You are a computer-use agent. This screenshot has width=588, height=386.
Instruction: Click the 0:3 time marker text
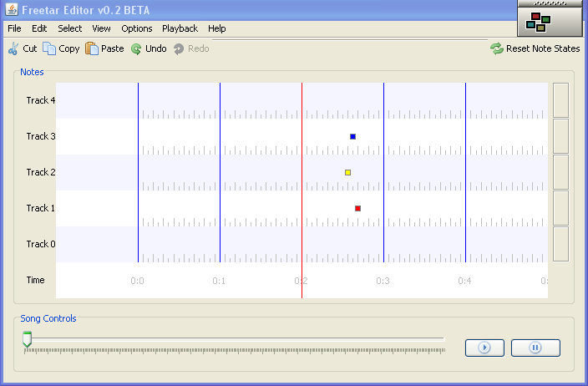click(383, 281)
